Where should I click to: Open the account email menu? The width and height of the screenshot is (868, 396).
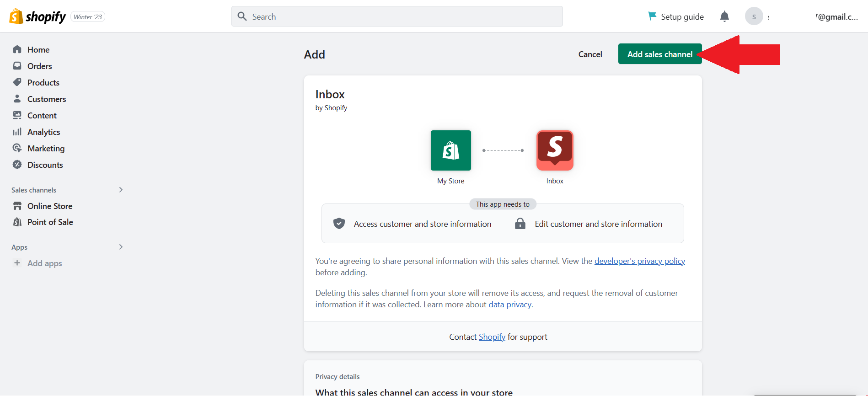tap(836, 17)
